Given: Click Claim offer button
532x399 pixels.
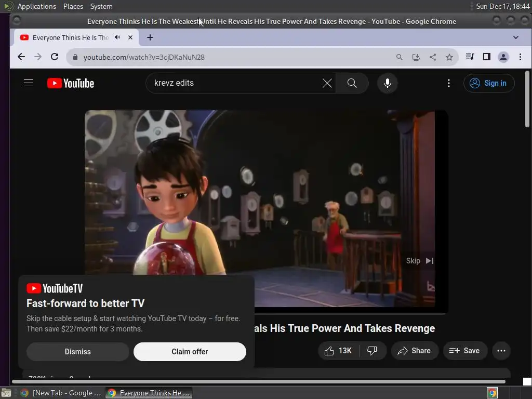Looking at the screenshot, I should point(190,352).
